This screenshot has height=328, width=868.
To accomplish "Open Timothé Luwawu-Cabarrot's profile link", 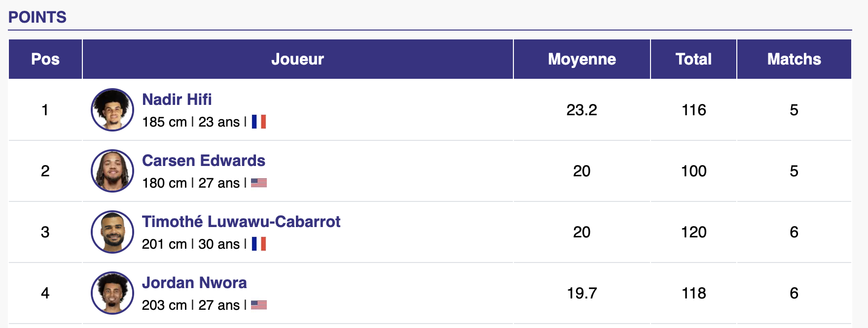I will (x=241, y=222).
